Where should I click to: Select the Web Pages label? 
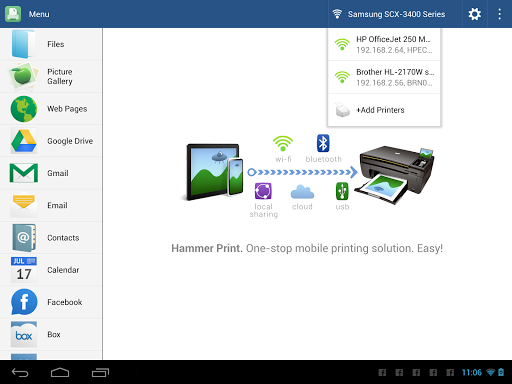(x=67, y=109)
